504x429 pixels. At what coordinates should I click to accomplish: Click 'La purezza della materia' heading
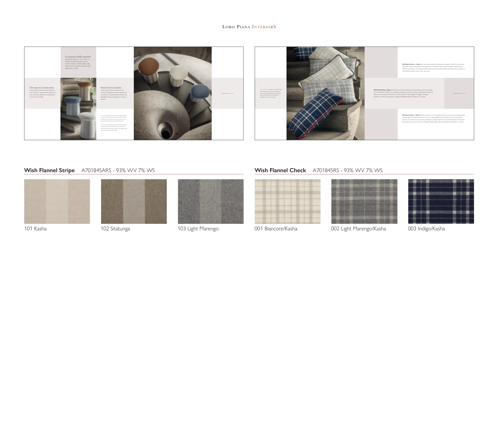coord(78,57)
